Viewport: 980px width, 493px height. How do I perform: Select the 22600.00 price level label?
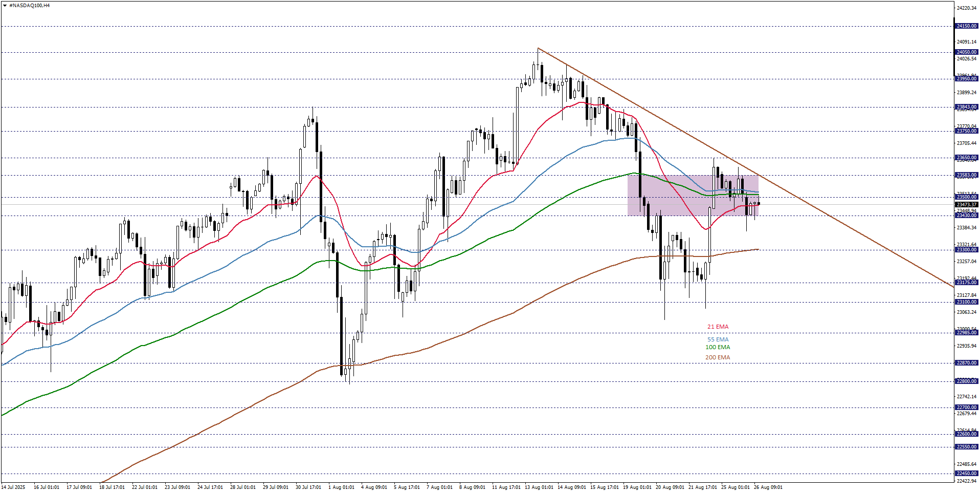(966, 434)
